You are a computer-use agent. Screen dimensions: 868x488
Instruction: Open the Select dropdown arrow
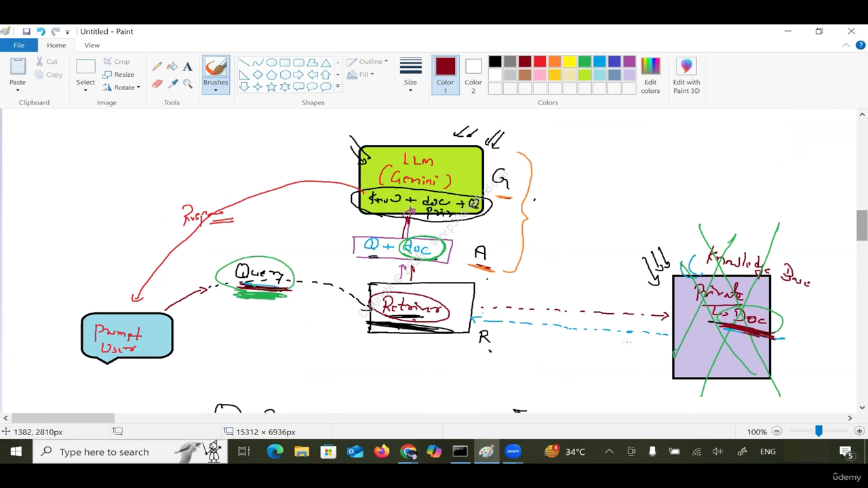(85, 90)
